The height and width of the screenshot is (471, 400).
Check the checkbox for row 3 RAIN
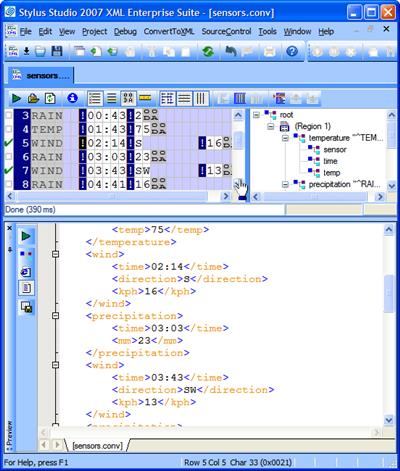(9, 115)
